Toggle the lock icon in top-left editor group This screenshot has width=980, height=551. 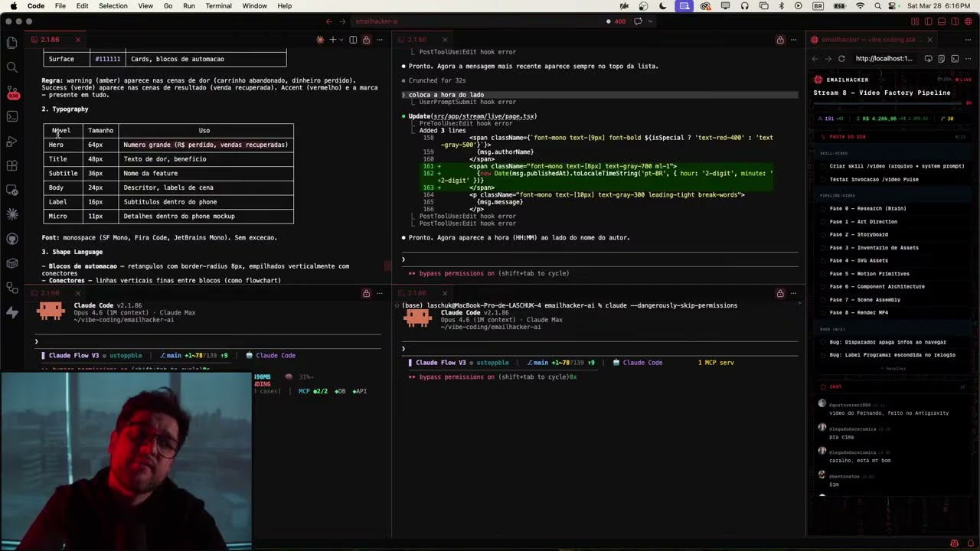click(x=366, y=39)
